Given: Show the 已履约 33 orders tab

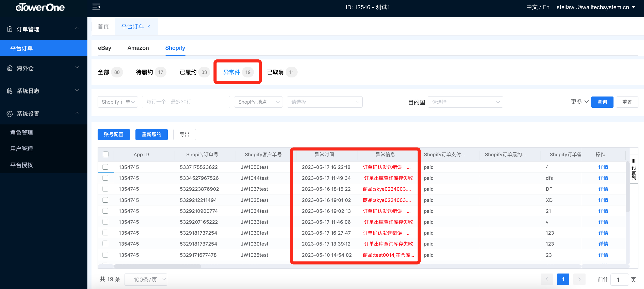Looking at the screenshot, I should (195, 72).
